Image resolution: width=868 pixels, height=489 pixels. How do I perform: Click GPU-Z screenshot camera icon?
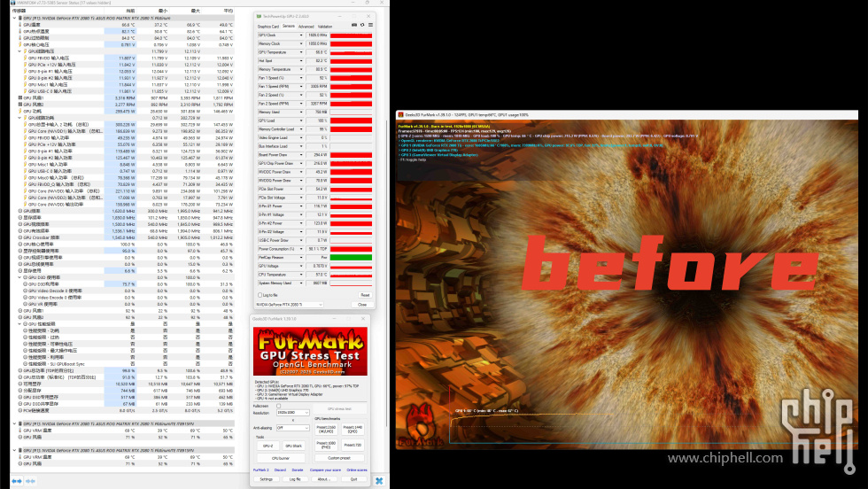[x=354, y=25]
